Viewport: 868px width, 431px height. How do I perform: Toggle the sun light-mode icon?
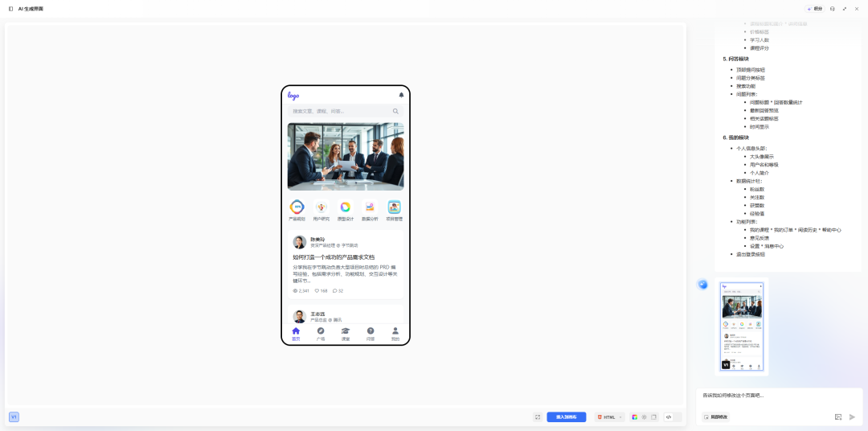645,417
